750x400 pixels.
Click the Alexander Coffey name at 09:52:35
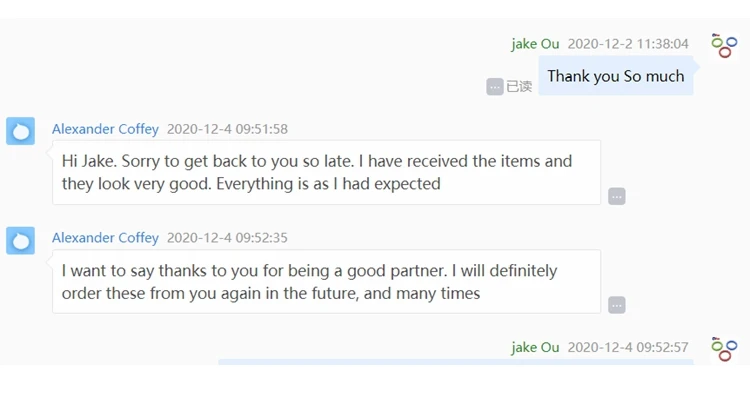click(105, 238)
